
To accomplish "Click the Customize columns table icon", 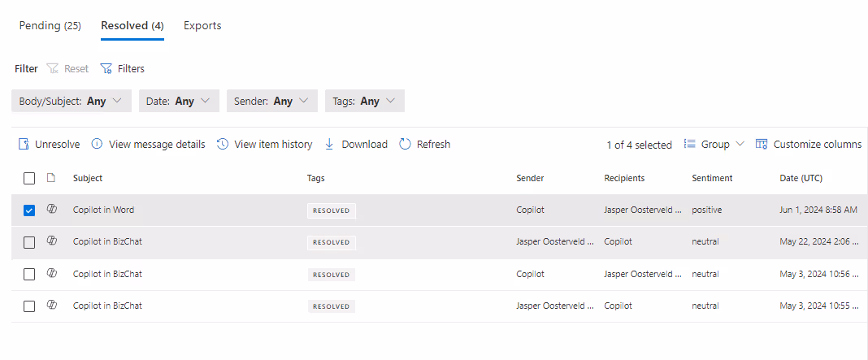I will (762, 144).
